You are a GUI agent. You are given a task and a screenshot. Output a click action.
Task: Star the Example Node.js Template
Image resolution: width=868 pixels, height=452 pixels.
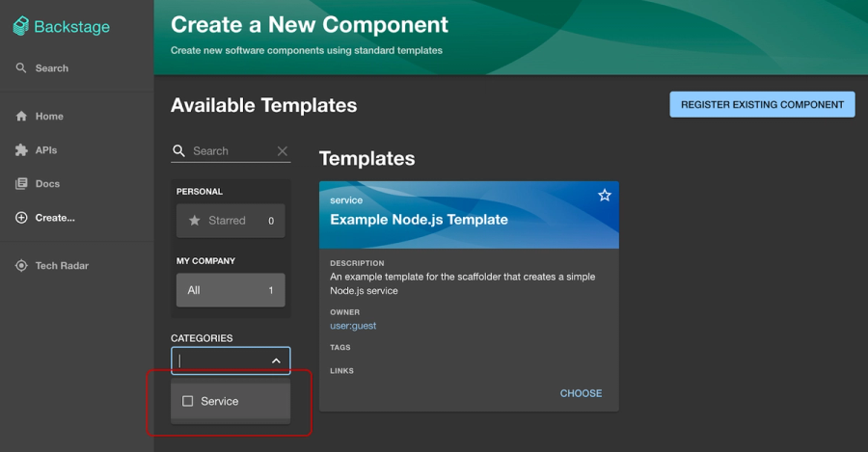point(605,195)
